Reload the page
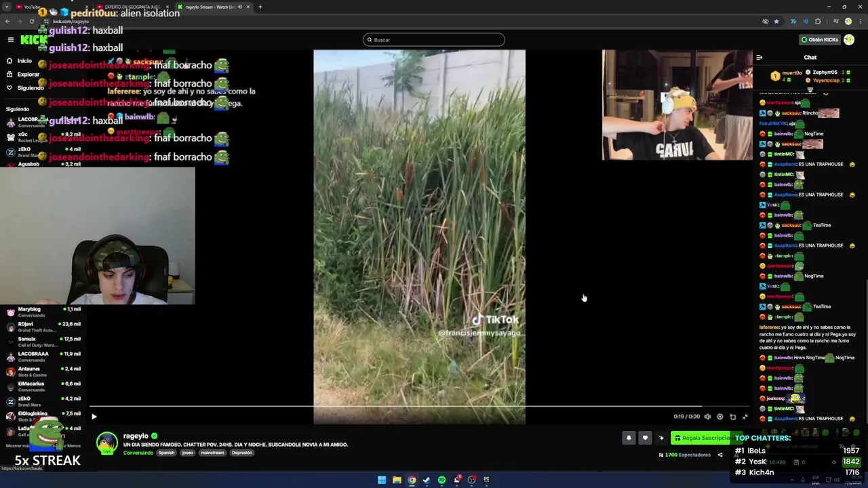Screen dimensions: 868x488 [31, 21]
